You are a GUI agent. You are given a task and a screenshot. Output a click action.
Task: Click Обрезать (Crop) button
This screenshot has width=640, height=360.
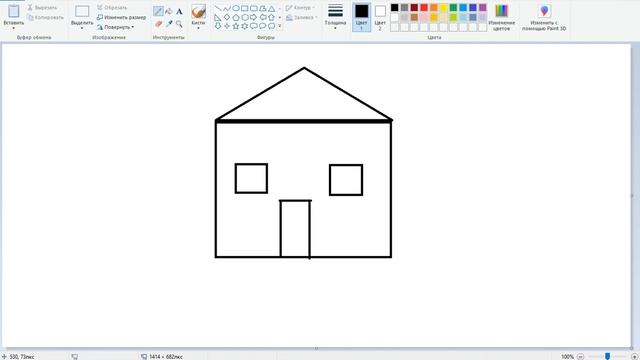point(112,8)
